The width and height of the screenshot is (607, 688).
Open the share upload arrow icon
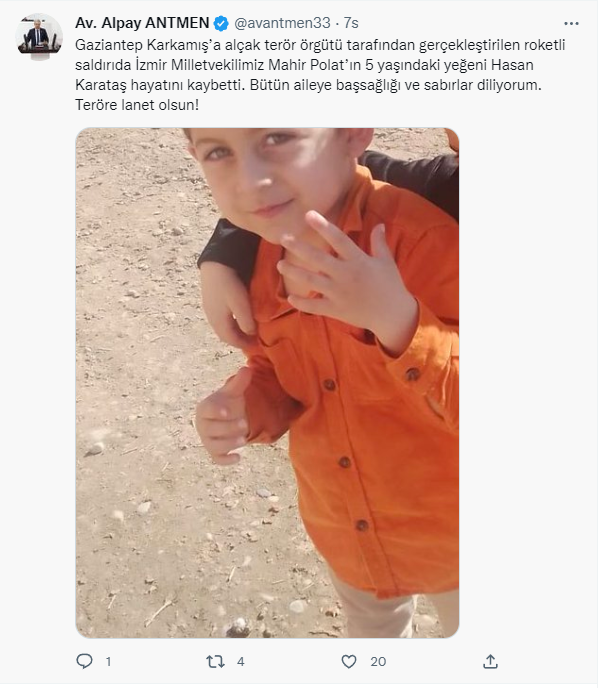(490, 661)
